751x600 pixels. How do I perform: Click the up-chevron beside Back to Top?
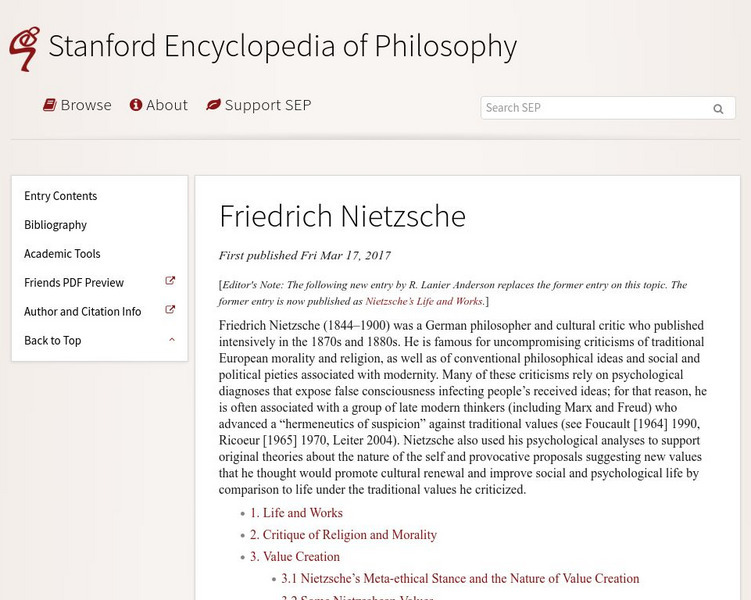pyautogui.click(x=172, y=340)
